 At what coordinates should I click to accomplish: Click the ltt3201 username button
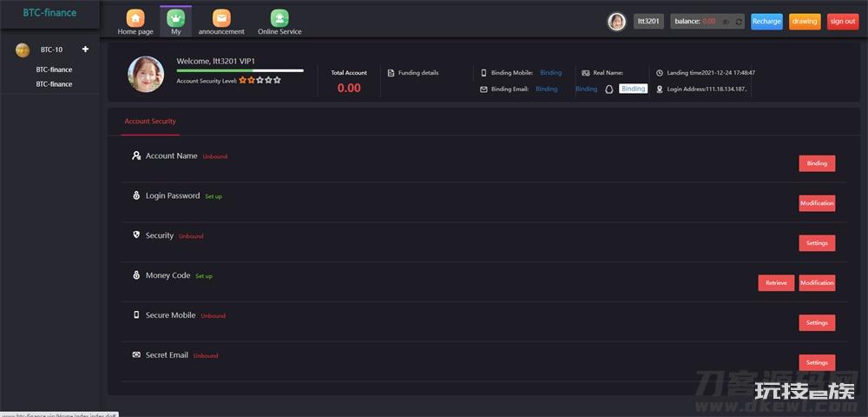(x=648, y=22)
